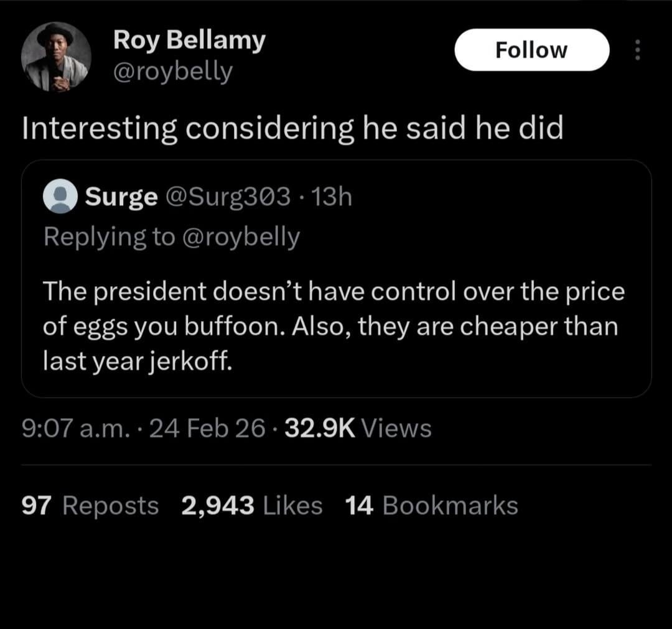Open the Roy Bellamy display name
This screenshot has height=629, width=672.
pos(189,41)
